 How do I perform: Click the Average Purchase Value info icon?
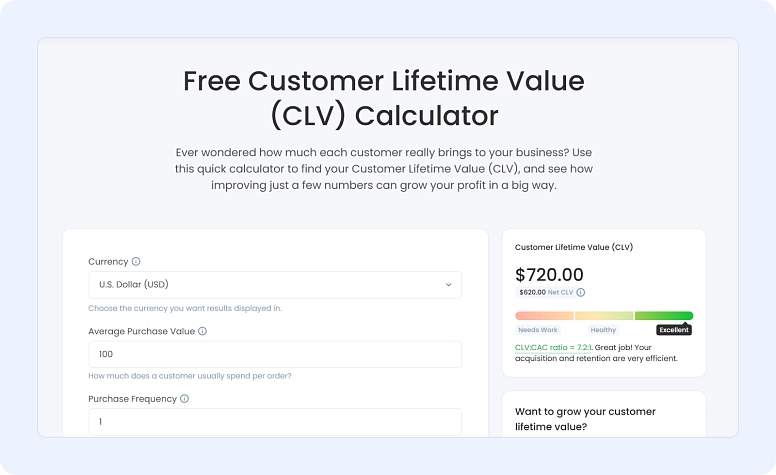pos(202,331)
